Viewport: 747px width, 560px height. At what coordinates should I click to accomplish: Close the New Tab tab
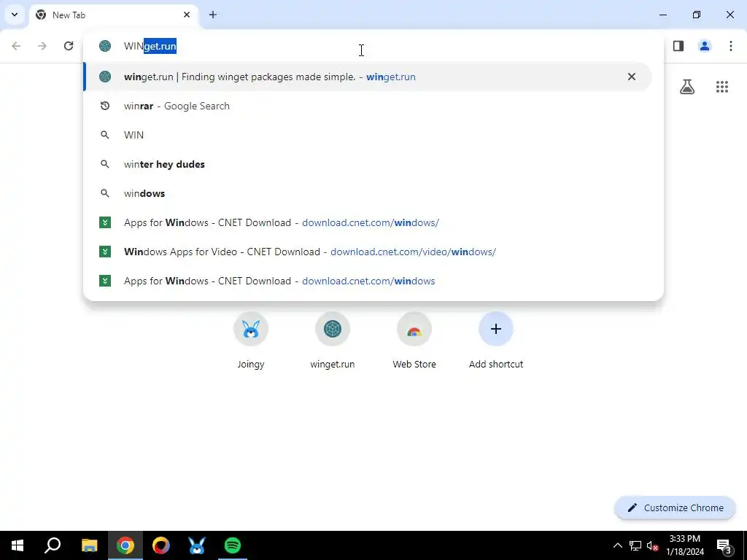tap(187, 15)
